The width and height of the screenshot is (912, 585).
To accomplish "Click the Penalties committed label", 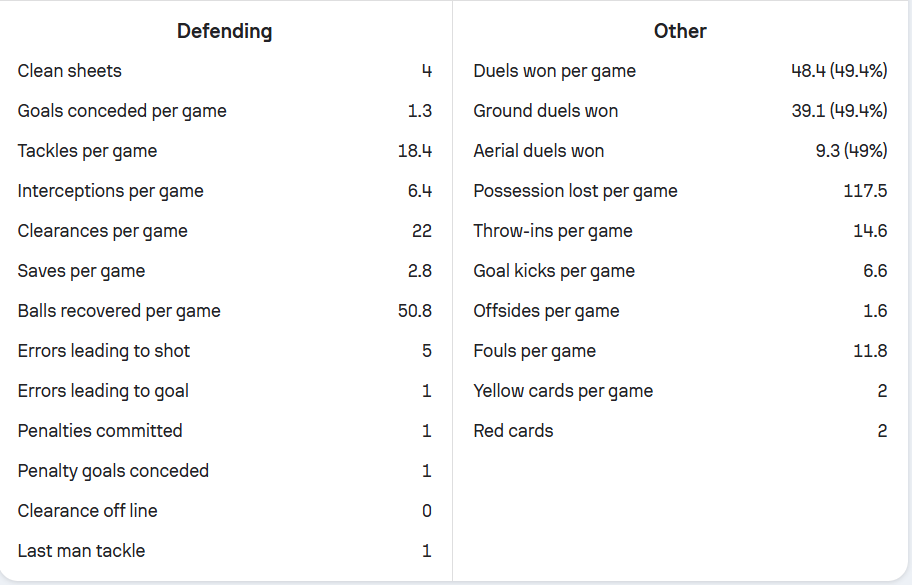I will point(100,431).
